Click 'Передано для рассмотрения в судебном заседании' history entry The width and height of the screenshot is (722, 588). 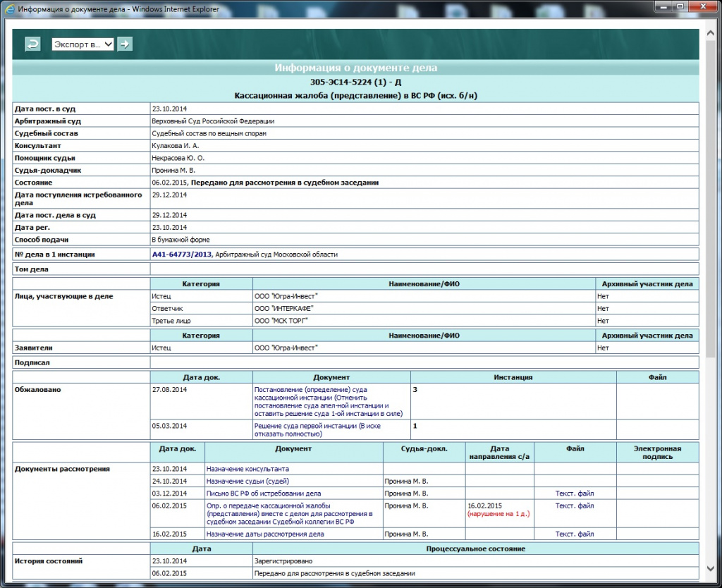pos(335,573)
